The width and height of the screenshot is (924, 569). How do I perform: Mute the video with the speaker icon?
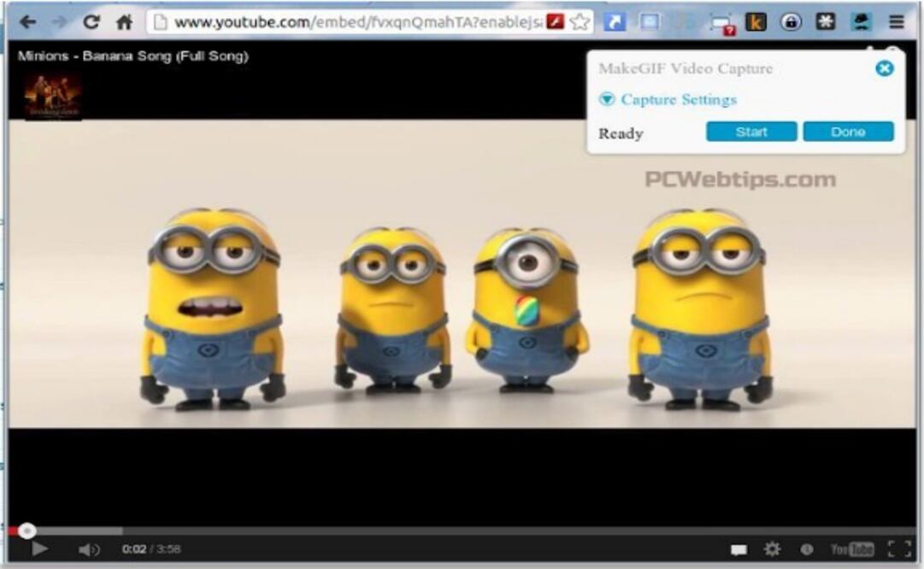89,549
